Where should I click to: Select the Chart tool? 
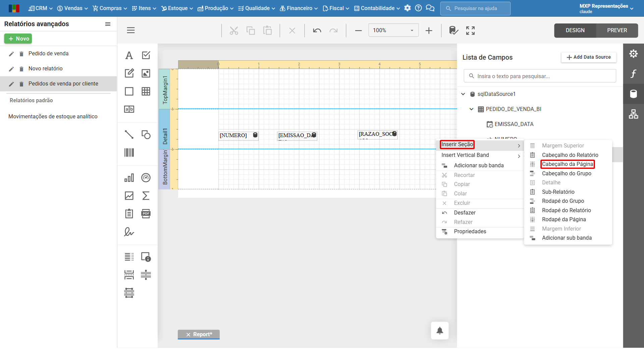point(129,178)
